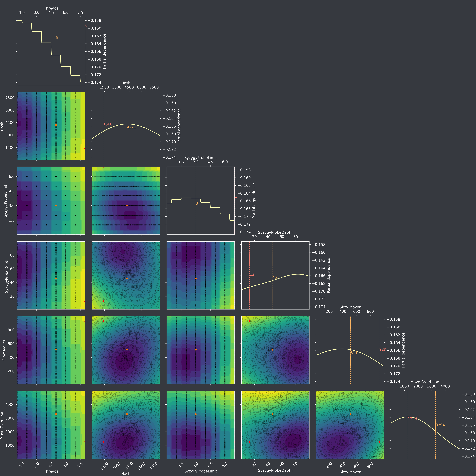The height and width of the screenshot is (476, 476).
Task: Click the Move Overhead y-axis label on left
Action: click(2, 425)
